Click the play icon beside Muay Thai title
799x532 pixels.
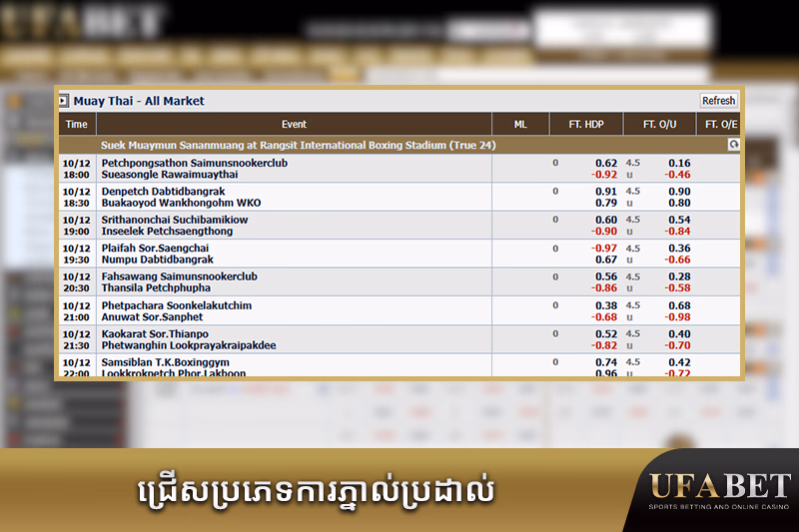tap(64, 101)
